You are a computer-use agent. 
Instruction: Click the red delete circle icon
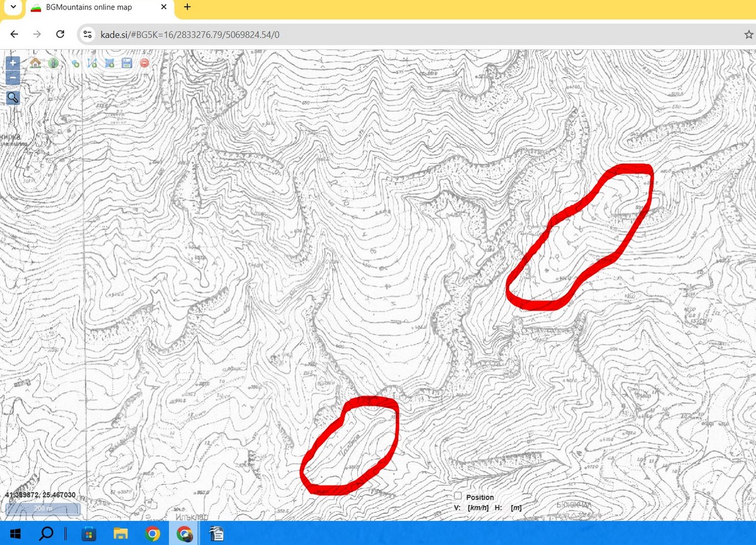[x=144, y=63]
